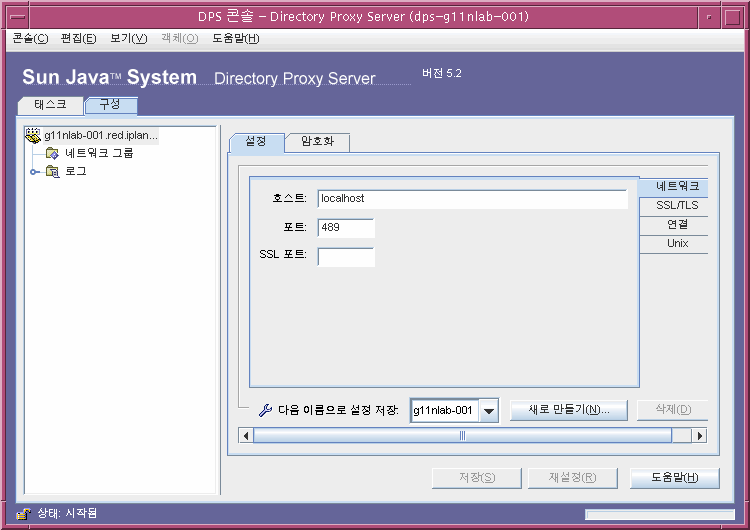Image resolution: width=750 pixels, height=530 pixels.
Task: Click the 재설정(R) button
Action: pos(573,478)
